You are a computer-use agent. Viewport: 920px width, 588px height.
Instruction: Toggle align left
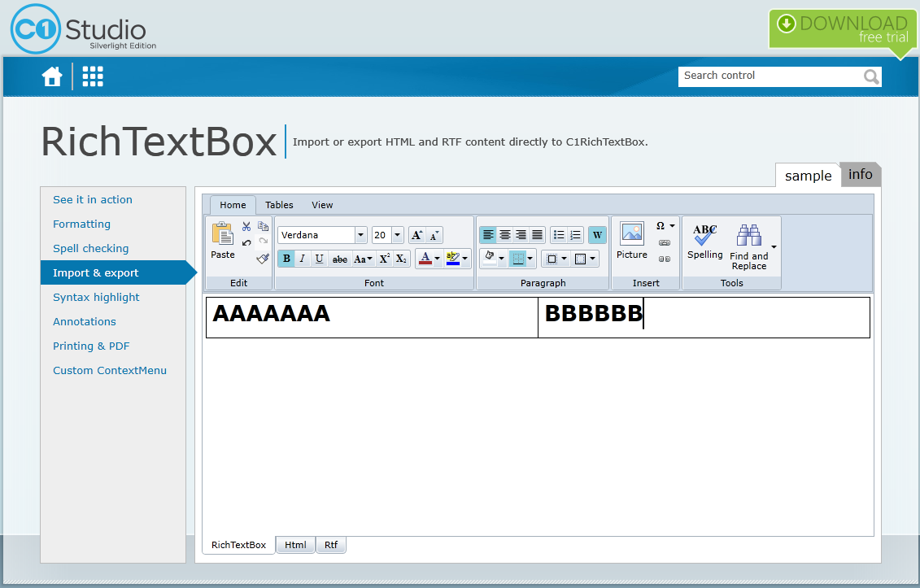[x=488, y=235]
